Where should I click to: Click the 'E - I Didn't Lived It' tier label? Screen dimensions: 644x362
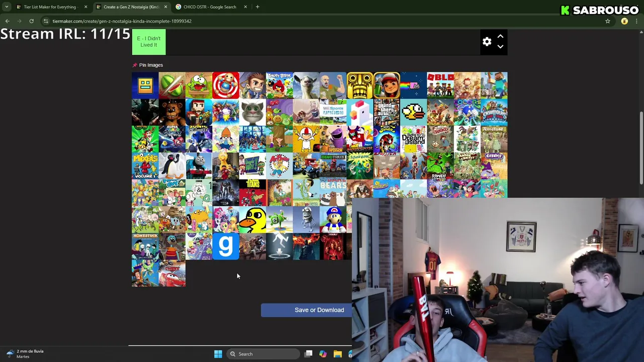(148, 42)
